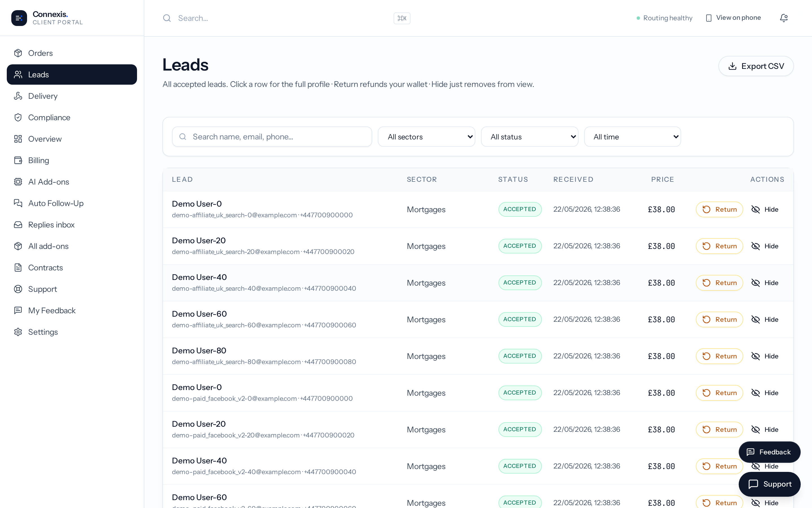812x508 pixels.
Task: Click the phone icon beside View on phone
Action: (709, 18)
